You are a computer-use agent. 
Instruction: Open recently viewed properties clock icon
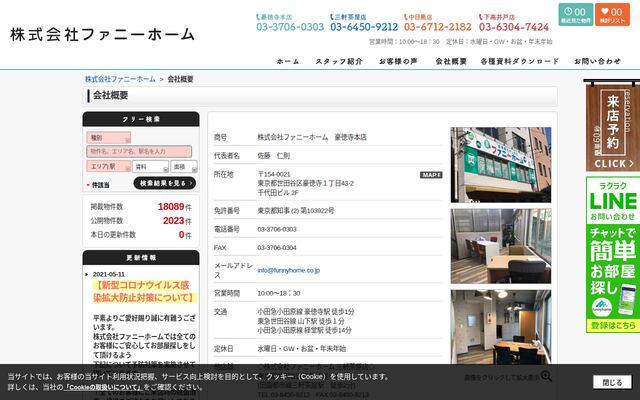click(576, 15)
